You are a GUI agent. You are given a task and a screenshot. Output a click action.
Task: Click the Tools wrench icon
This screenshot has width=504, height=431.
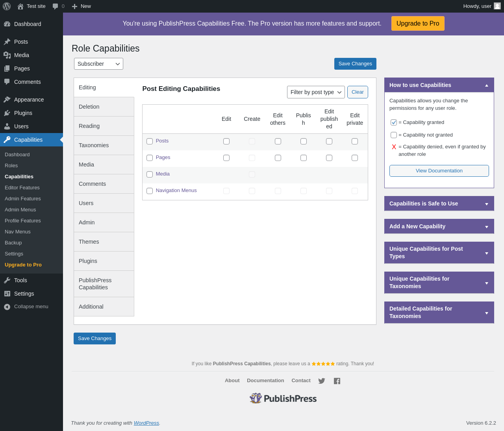coord(7,280)
